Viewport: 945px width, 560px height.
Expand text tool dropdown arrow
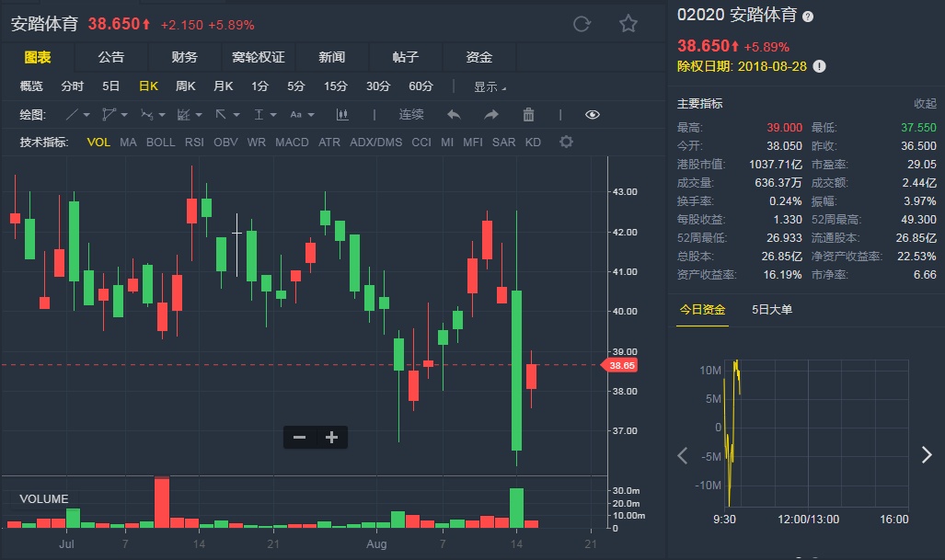pyautogui.click(x=311, y=115)
